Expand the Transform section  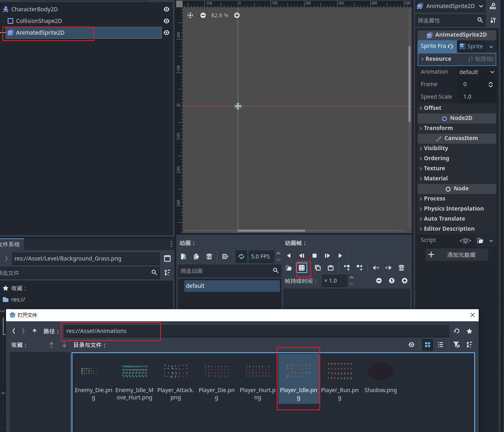coord(457,128)
